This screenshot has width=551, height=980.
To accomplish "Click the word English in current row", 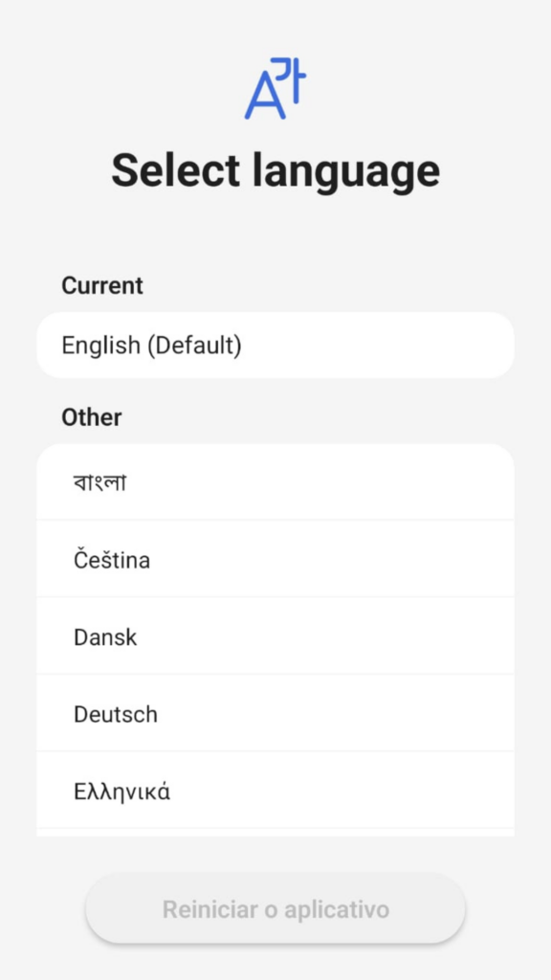I will point(100,345).
